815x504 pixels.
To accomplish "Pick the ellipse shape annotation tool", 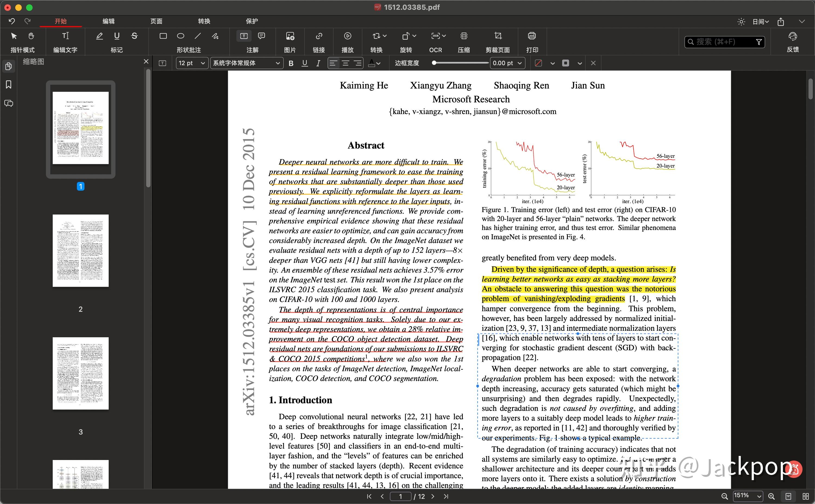I will pyautogui.click(x=180, y=36).
